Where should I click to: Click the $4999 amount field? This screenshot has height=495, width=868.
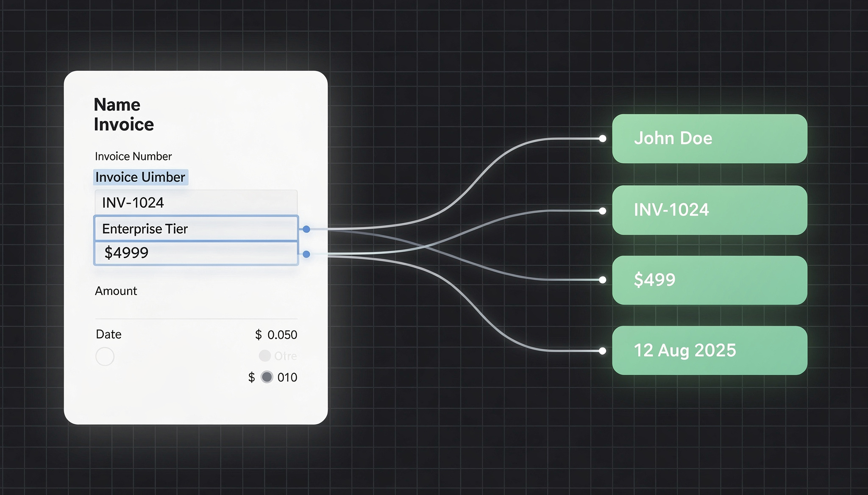tap(195, 253)
